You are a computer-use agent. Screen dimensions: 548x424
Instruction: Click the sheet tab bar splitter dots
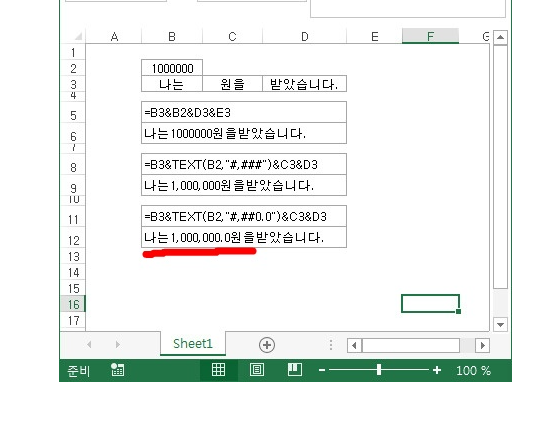[331, 345]
